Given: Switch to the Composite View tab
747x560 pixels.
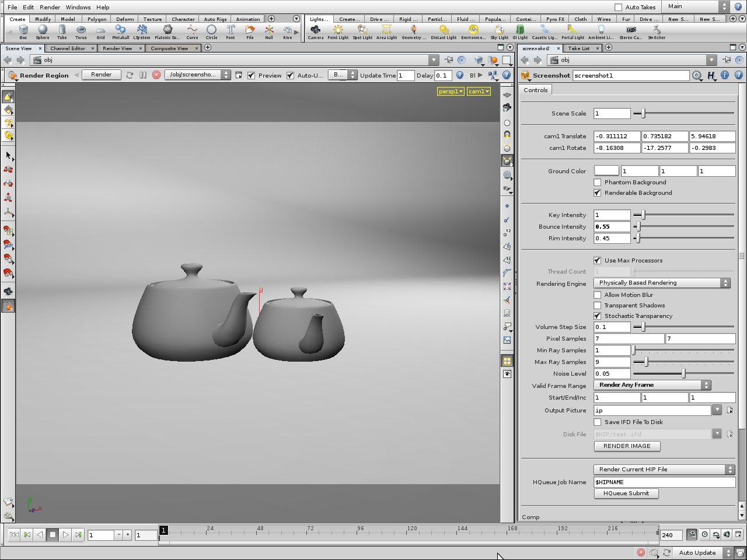Looking at the screenshot, I should (169, 48).
